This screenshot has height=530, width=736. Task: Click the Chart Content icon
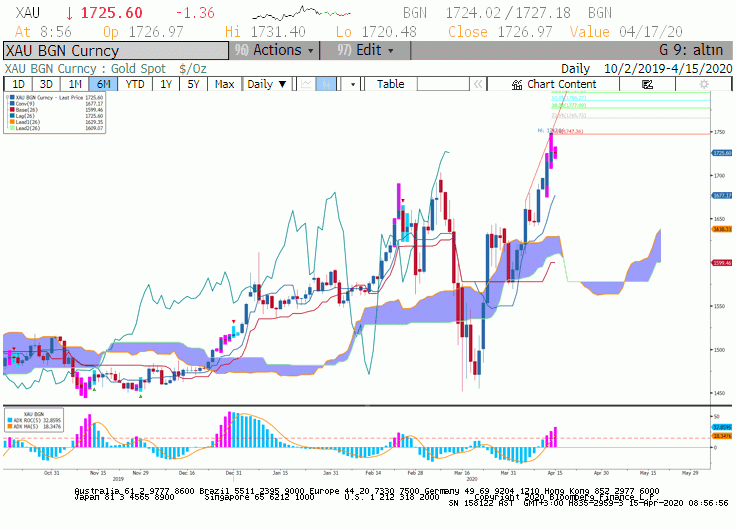[x=517, y=84]
